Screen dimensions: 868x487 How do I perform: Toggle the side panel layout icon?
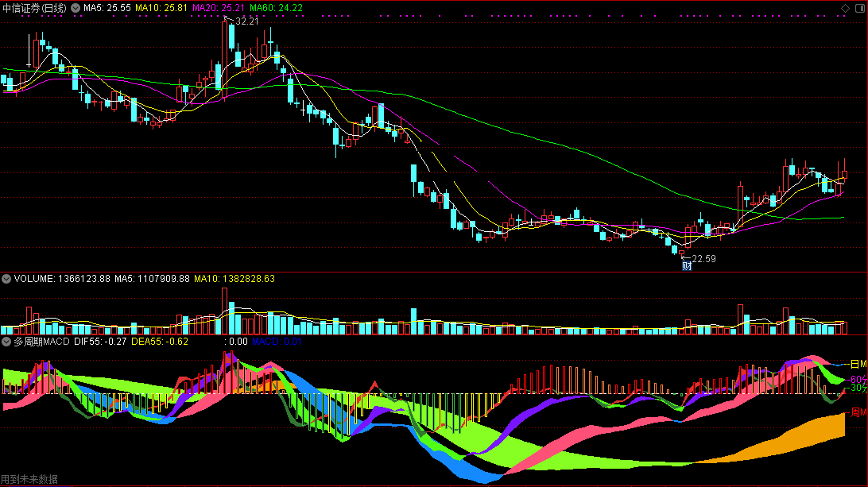tap(860, 8)
